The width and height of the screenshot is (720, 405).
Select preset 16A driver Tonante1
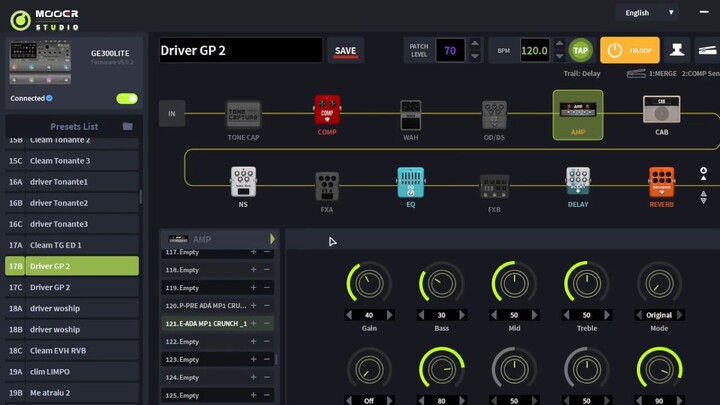(x=72, y=182)
